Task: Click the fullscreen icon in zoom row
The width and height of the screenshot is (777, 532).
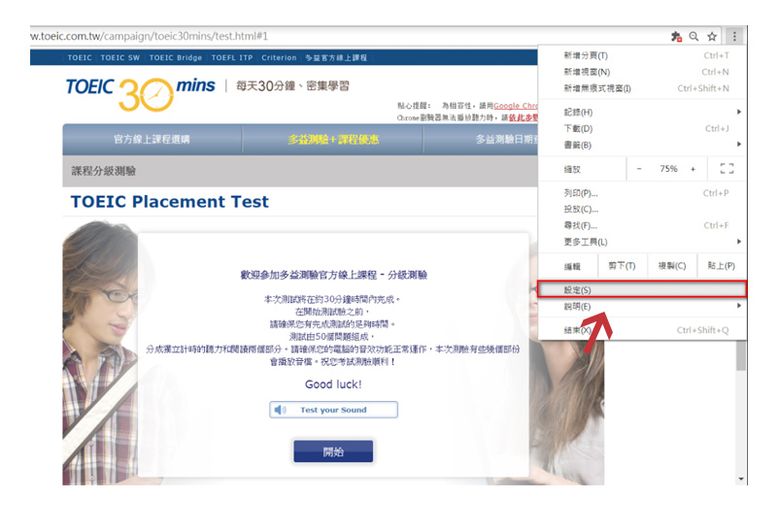Action: click(x=726, y=169)
